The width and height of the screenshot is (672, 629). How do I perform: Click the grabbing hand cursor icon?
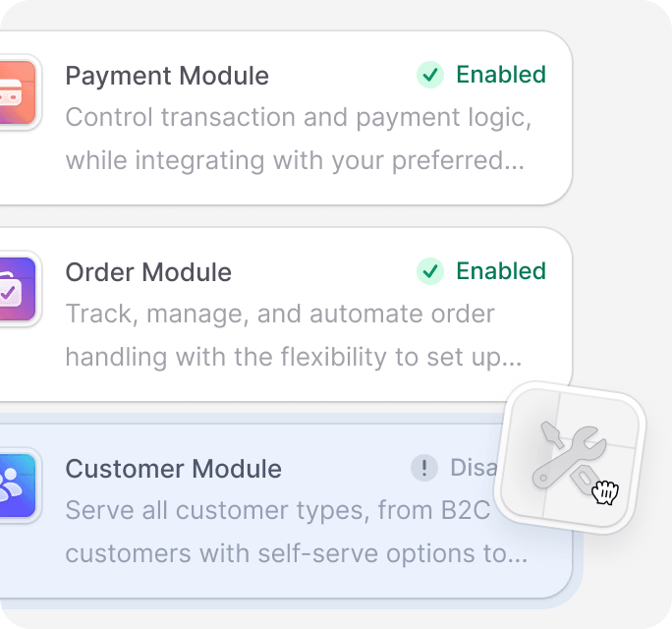pyautogui.click(x=605, y=492)
